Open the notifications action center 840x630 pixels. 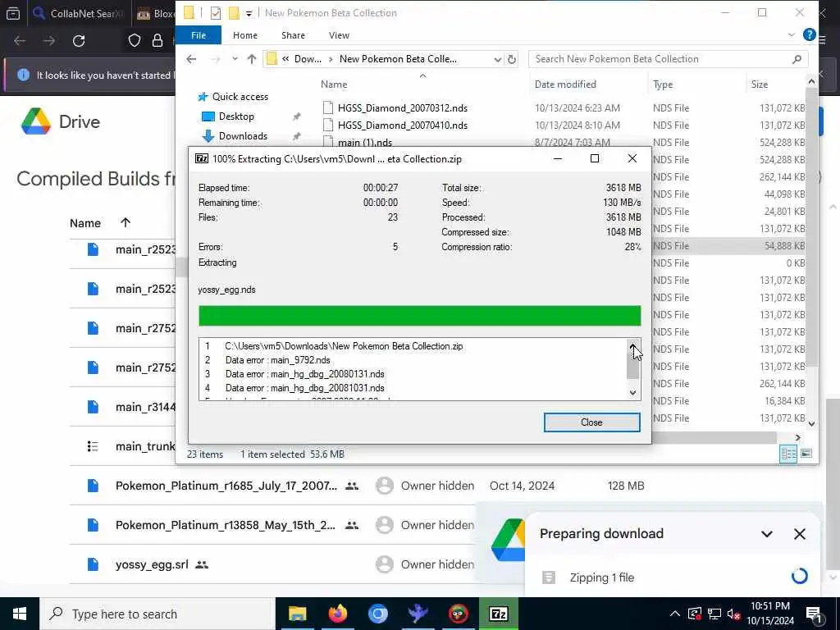pyautogui.click(x=814, y=614)
